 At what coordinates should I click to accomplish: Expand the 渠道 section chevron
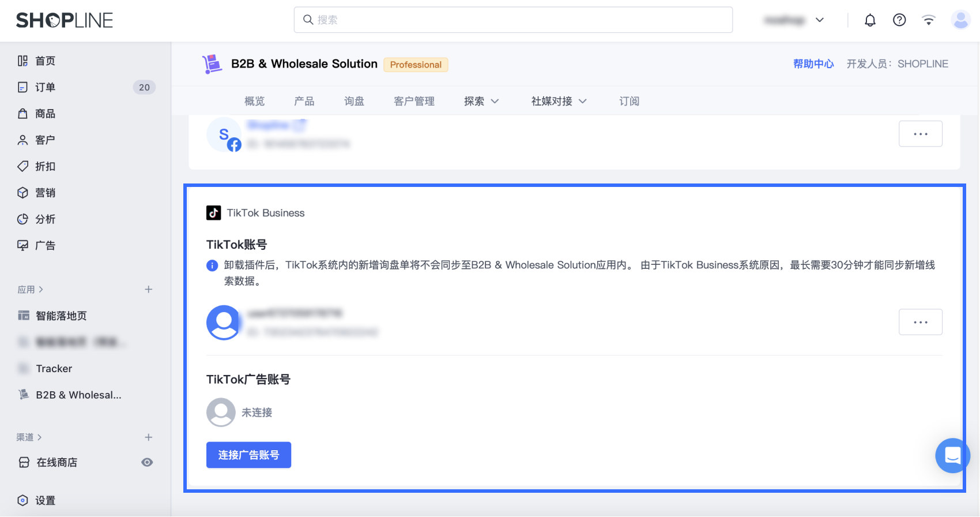coord(40,437)
